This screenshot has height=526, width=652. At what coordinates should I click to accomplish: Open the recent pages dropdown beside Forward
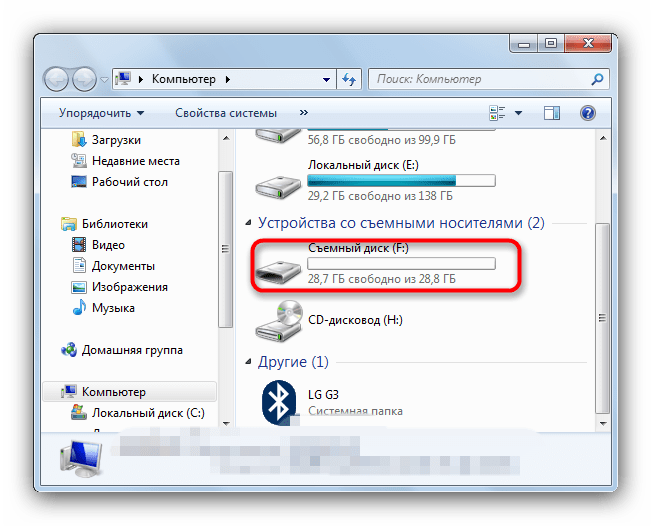[104, 79]
